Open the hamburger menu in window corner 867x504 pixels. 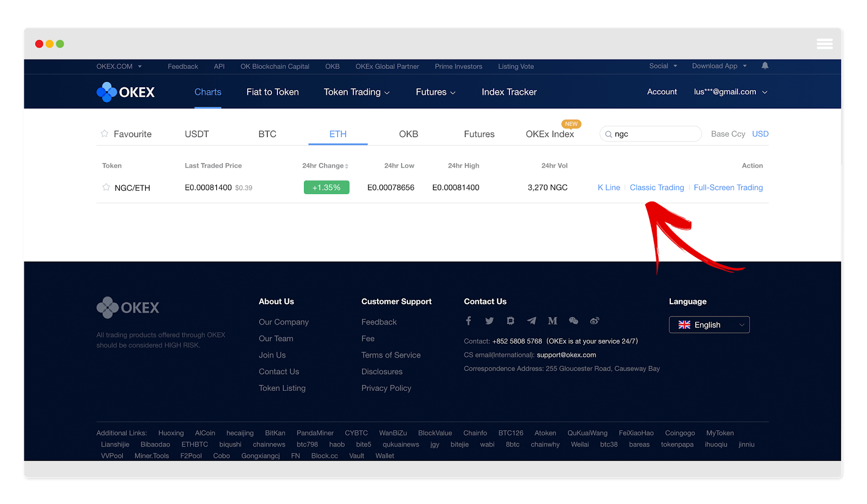tap(824, 44)
